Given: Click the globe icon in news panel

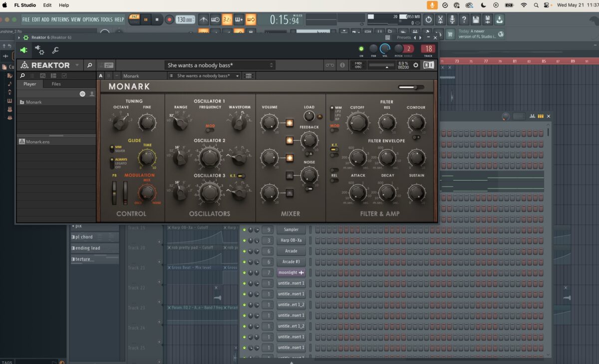Looking at the screenshot, I should coord(501,34).
